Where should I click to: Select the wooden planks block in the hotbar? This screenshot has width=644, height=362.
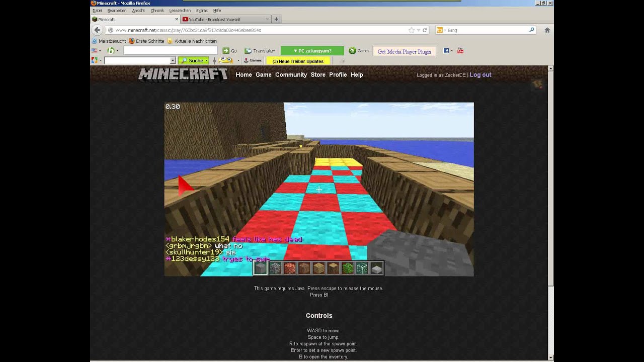[318, 268]
